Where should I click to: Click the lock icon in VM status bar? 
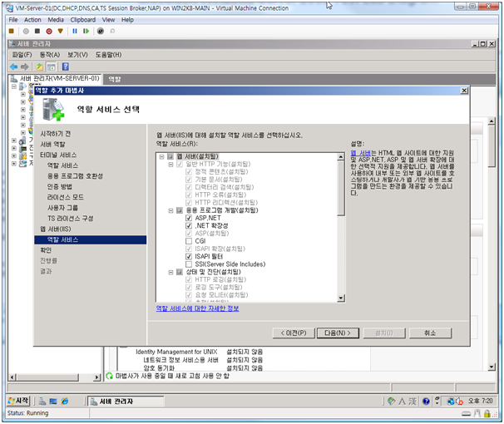(487, 414)
